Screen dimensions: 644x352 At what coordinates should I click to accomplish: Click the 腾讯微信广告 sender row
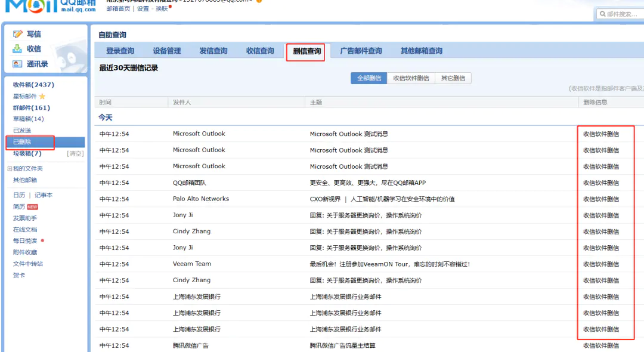point(191,346)
